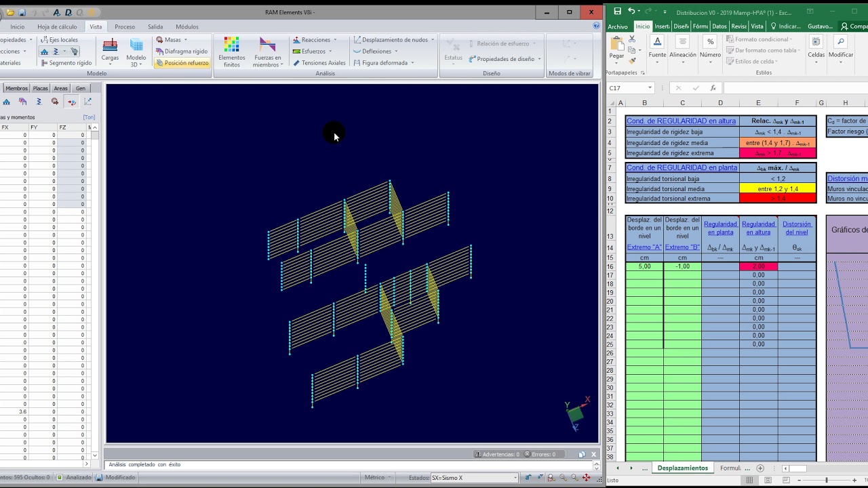
Task: Open Estados load case dropdown SX=Sismo X
Action: click(475, 477)
